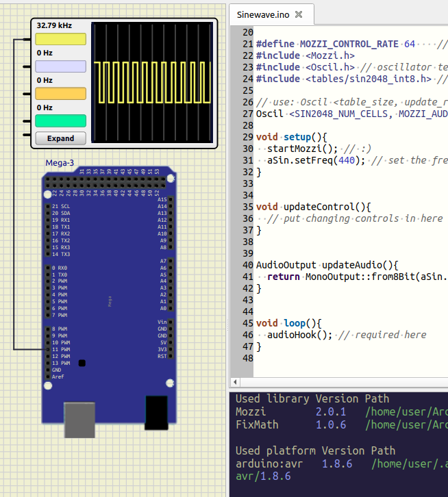
Task: Click the A0 analog pin on the board
Action: [170, 308]
